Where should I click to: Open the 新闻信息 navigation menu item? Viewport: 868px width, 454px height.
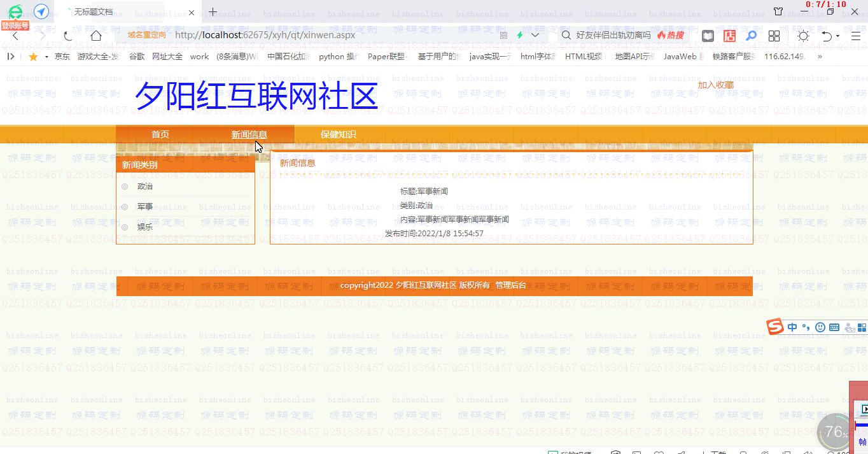click(x=249, y=134)
